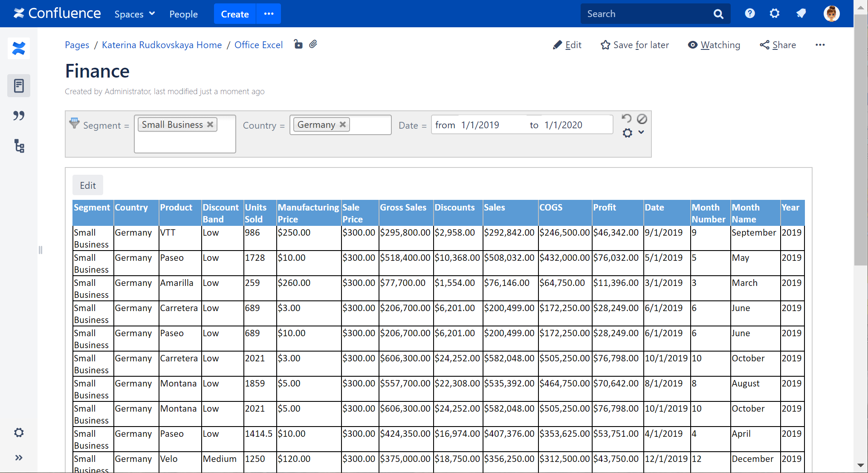The width and height of the screenshot is (868, 473).
Task: Open the Blog quotes icon in the sidebar
Action: [19, 115]
